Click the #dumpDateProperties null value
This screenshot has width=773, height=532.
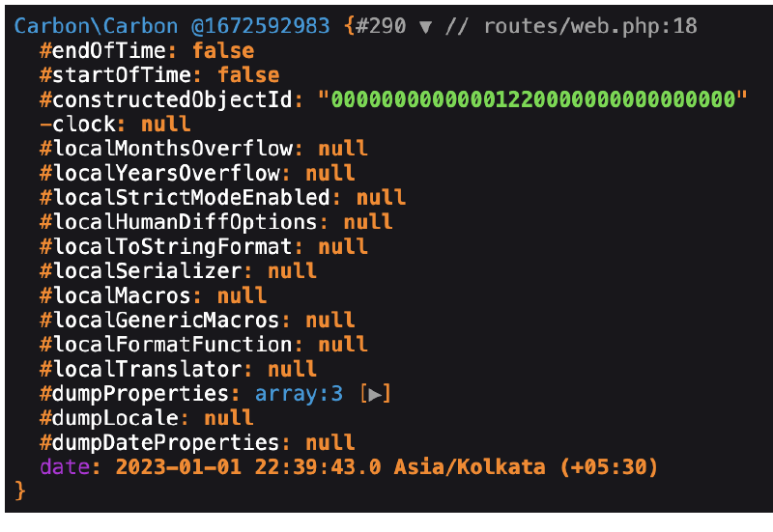coord(330,443)
